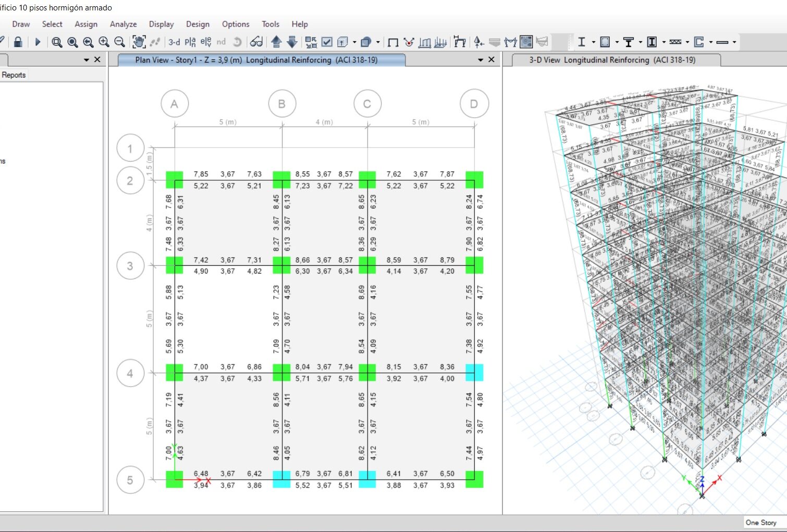Open dropdown next to stacked cubes icon
The width and height of the screenshot is (787, 532).
tap(378, 42)
